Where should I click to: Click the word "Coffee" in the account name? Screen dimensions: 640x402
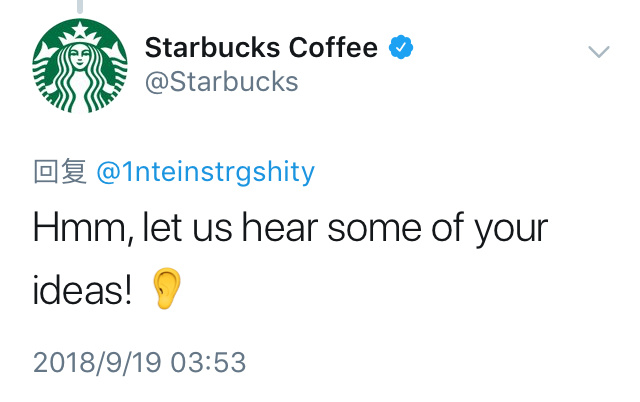[x=333, y=47]
